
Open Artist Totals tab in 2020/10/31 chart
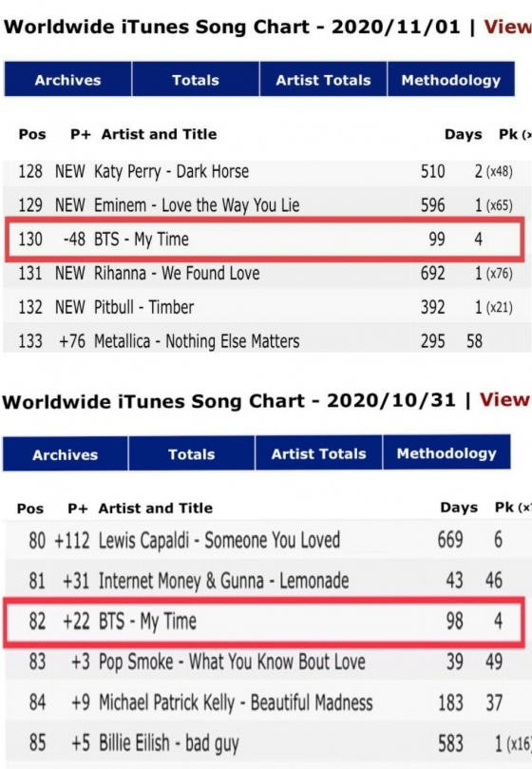(x=318, y=453)
